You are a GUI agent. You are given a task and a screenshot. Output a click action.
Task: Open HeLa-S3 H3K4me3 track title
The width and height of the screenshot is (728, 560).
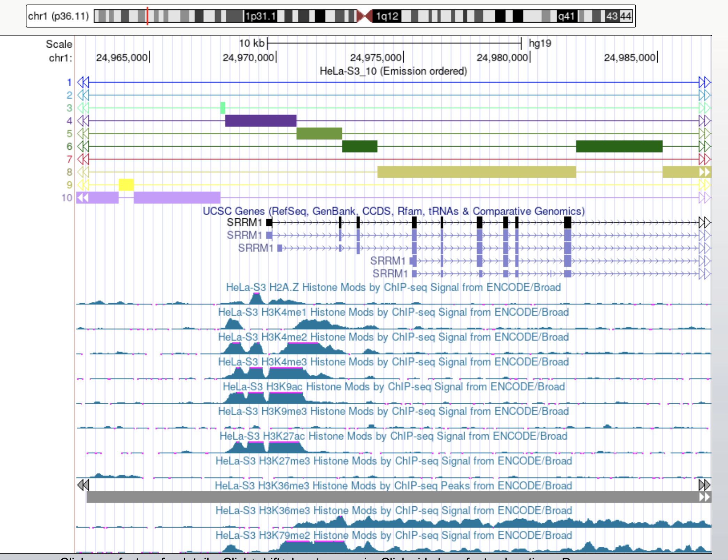[393, 362]
